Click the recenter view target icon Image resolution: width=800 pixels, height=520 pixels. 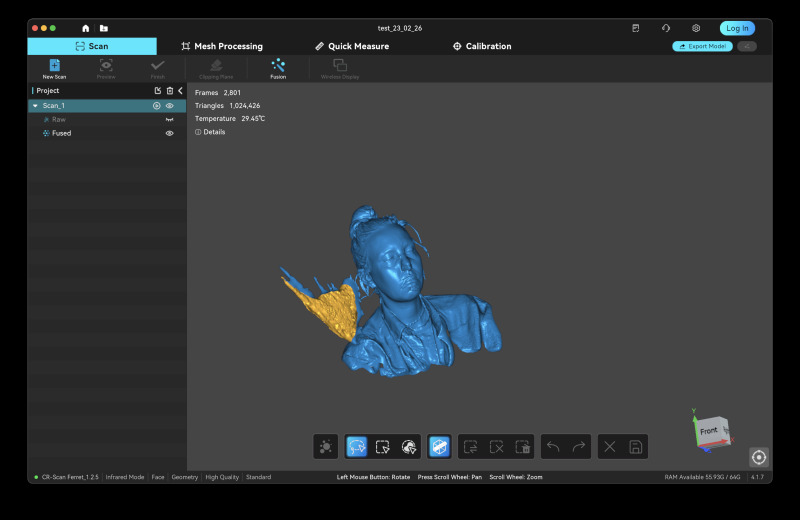pyautogui.click(x=759, y=457)
